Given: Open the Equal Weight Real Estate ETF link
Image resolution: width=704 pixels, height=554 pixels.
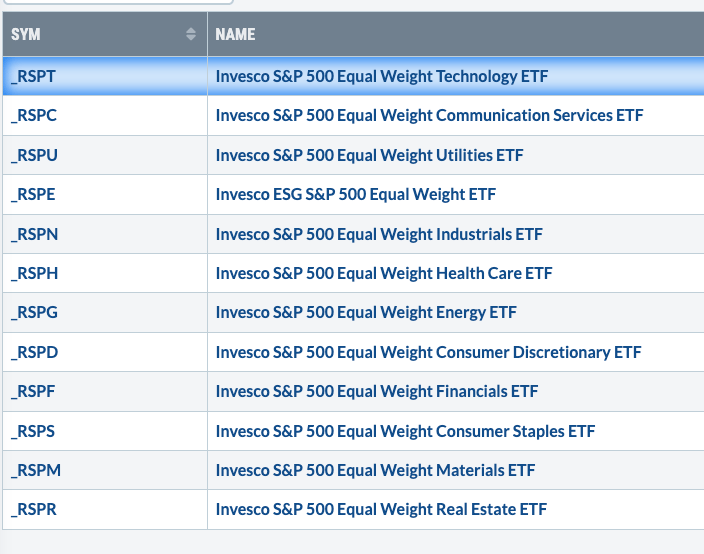Looking at the screenshot, I should coord(381,509).
